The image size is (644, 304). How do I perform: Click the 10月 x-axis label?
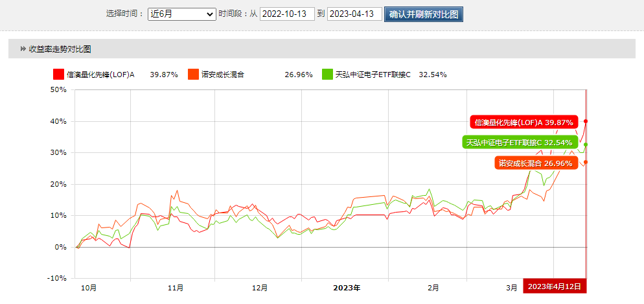(89, 288)
